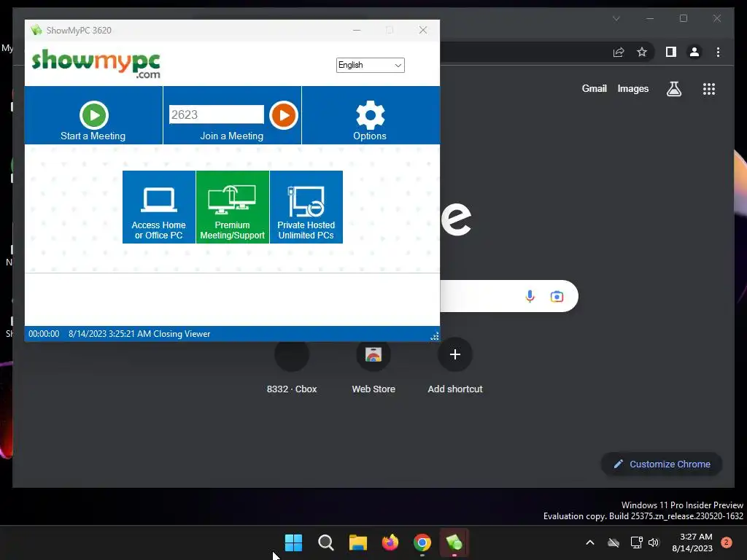Open Chrome three-dot menu
This screenshot has height=560, width=747.
(718, 52)
